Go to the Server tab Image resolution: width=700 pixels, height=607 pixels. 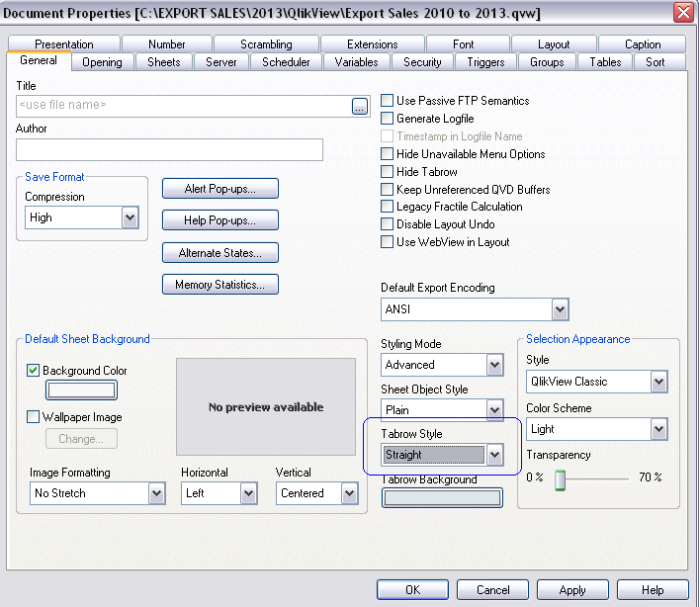[221, 62]
